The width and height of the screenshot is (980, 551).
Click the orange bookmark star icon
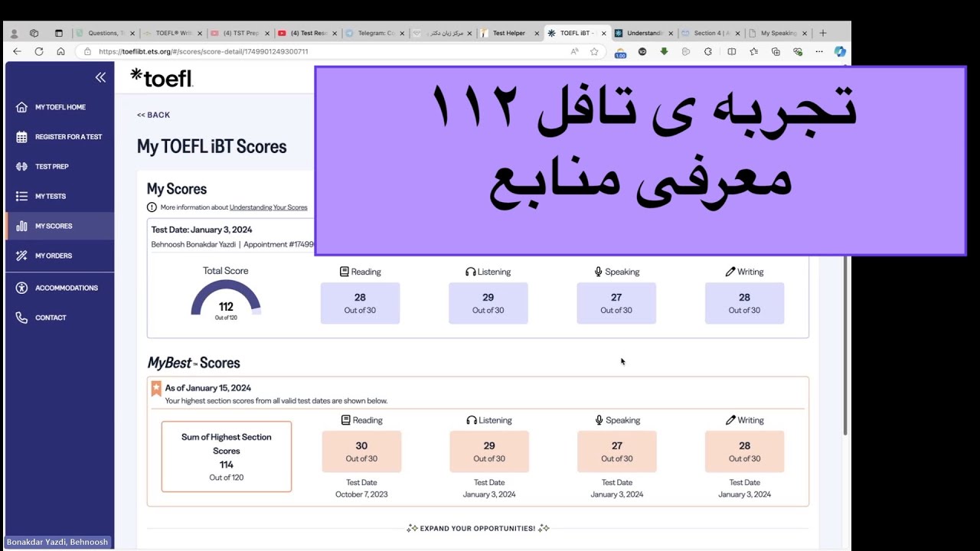(156, 389)
